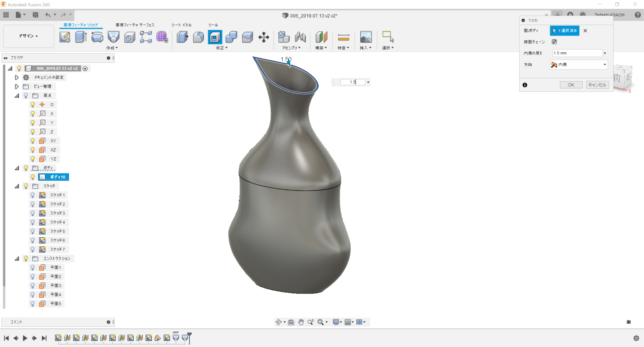Click the Shell tool in Modify

[215, 37]
